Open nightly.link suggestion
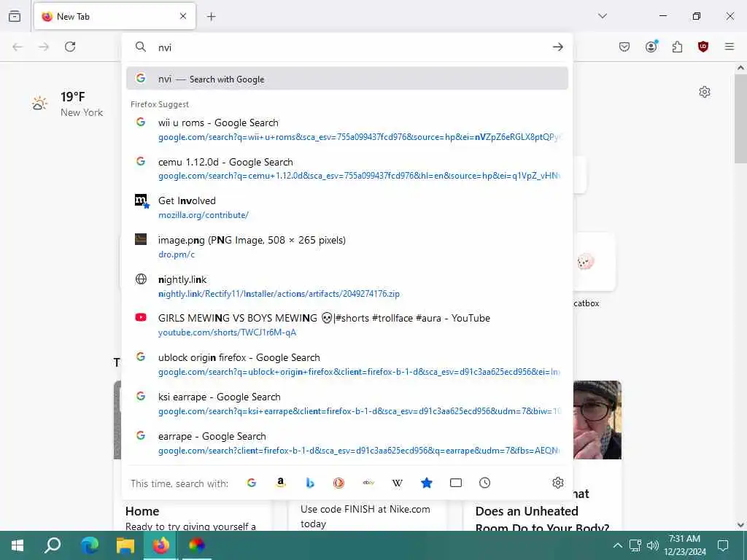This screenshot has width=747, height=560. click(x=347, y=286)
